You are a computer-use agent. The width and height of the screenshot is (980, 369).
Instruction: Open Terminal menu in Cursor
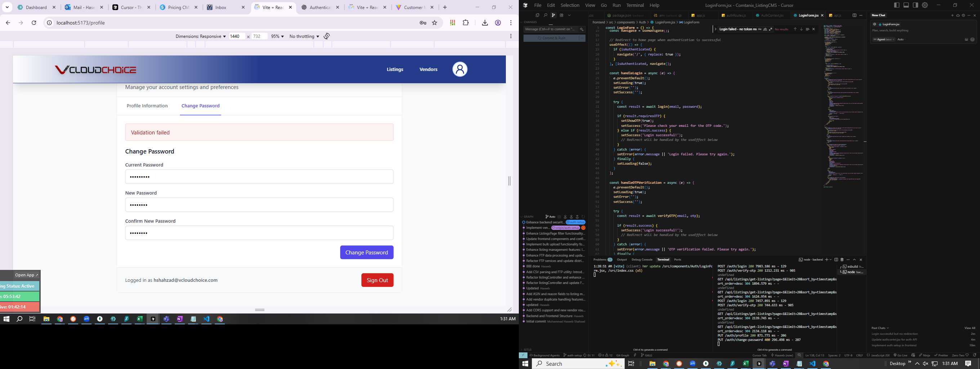click(x=635, y=5)
